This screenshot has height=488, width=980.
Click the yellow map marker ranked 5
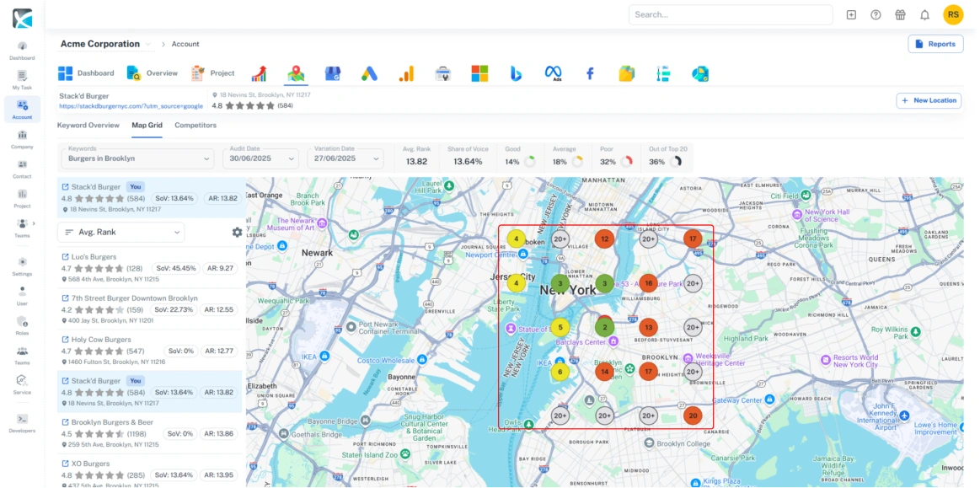560,327
